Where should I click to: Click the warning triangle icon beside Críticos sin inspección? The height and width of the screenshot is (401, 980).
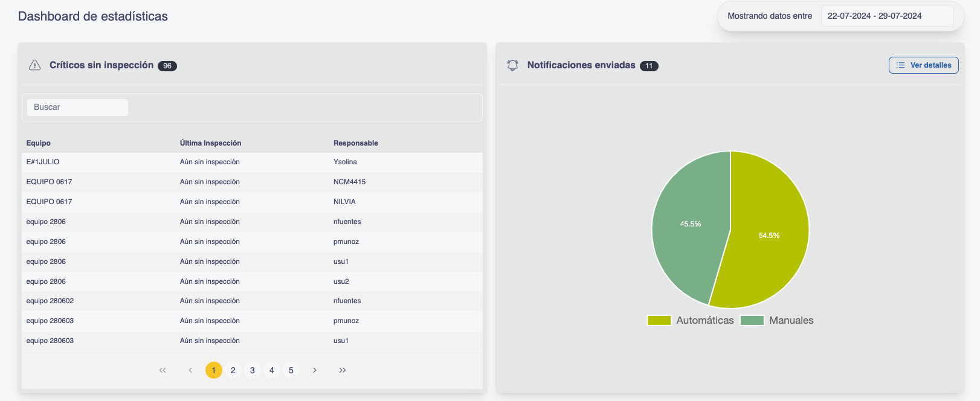[x=34, y=65]
